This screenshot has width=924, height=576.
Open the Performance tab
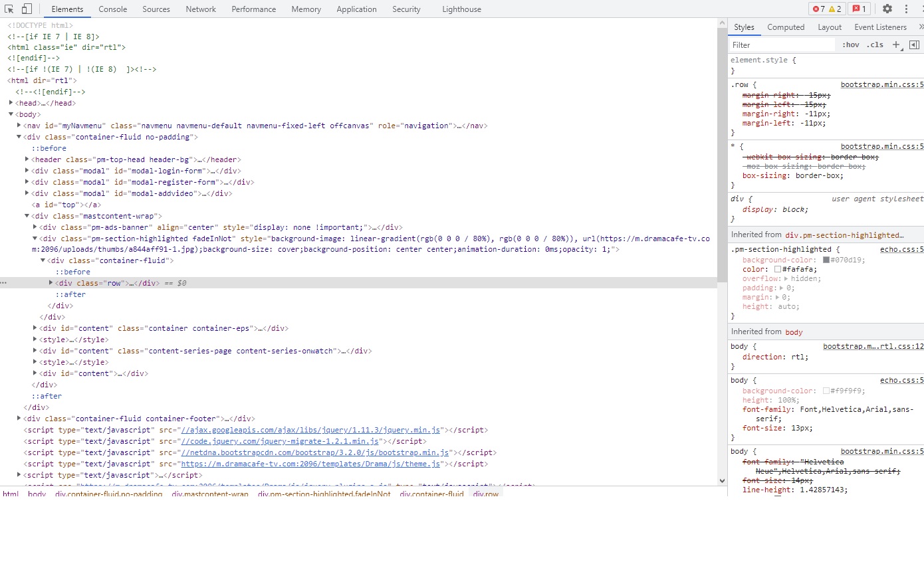coord(254,9)
